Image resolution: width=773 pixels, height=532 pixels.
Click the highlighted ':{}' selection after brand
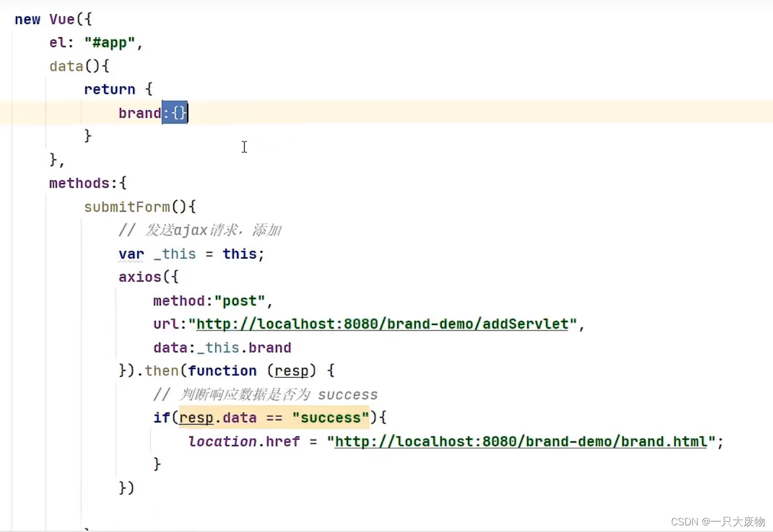(175, 113)
